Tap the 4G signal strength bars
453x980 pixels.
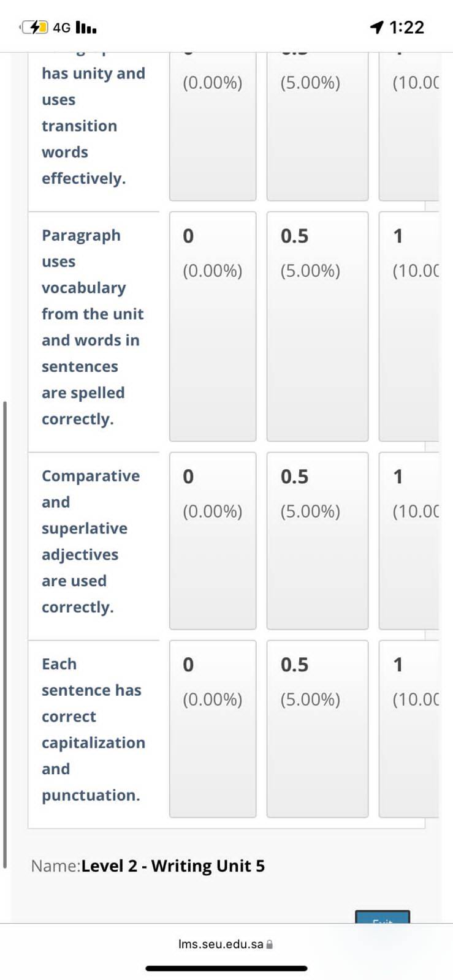point(86,28)
